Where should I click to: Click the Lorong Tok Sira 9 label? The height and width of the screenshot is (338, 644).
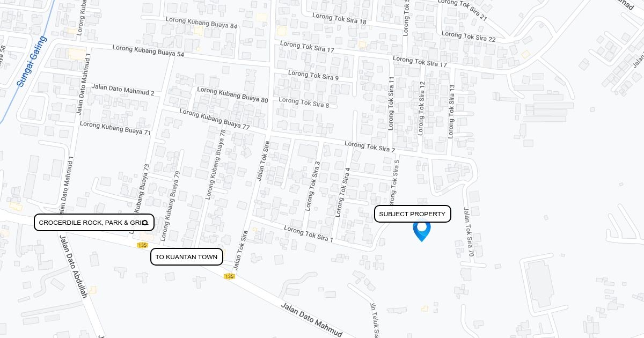313,75
